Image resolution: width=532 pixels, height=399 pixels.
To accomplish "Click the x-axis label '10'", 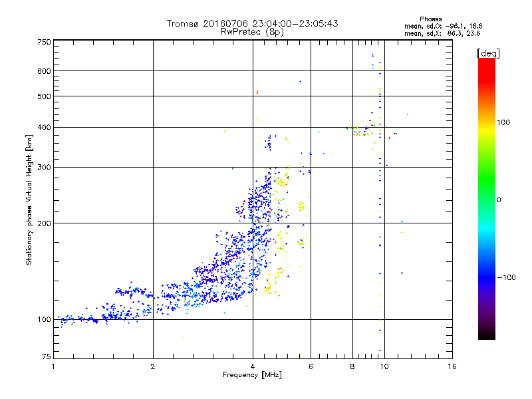I will 384,366.
